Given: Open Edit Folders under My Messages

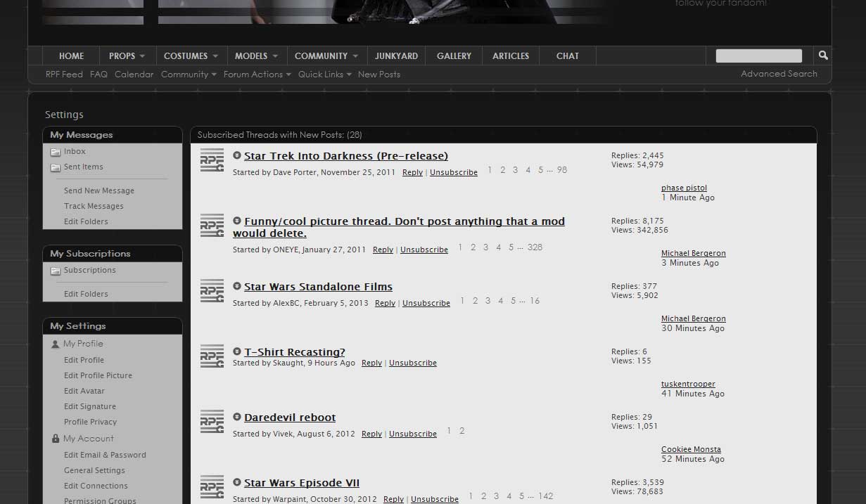Looking at the screenshot, I should [86, 221].
